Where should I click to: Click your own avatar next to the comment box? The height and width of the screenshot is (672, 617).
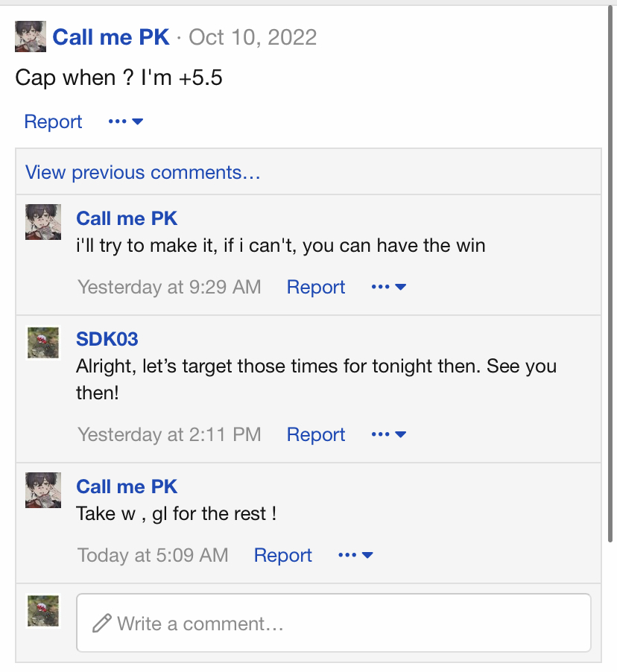pyautogui.click(x=43, y=611)
